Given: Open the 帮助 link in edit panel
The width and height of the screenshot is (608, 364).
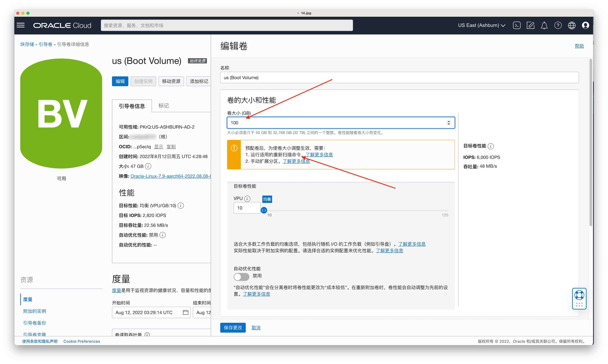Looking at the screenshot, I should [x=579, y=46].
